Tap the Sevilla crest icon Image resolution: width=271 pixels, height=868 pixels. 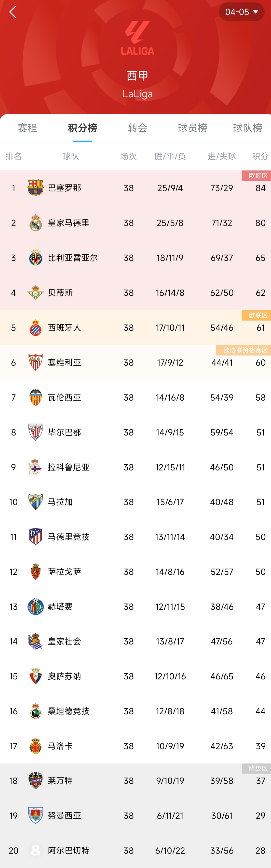pyautogui.click(x=35, y=363)
